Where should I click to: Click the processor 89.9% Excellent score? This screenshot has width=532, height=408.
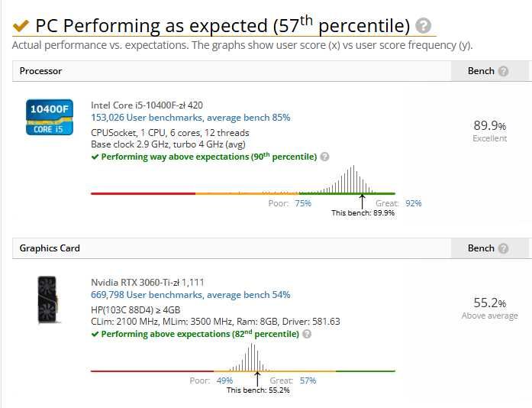pos(489,130)
